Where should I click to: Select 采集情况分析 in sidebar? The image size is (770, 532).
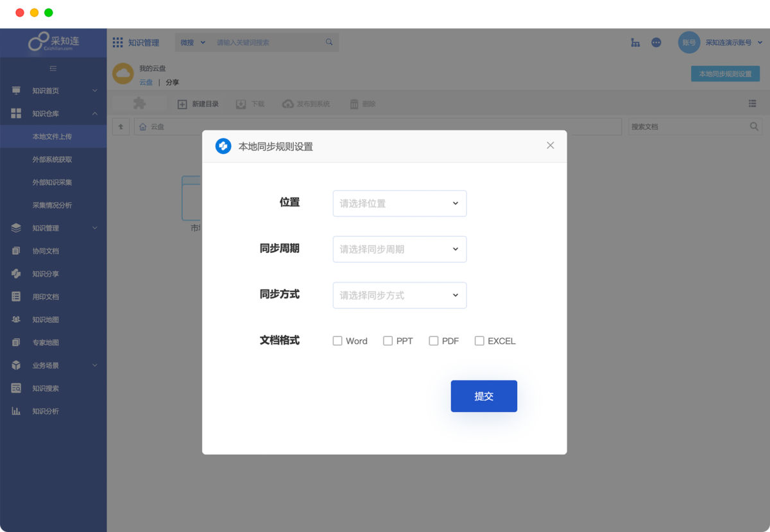point(53,205)
